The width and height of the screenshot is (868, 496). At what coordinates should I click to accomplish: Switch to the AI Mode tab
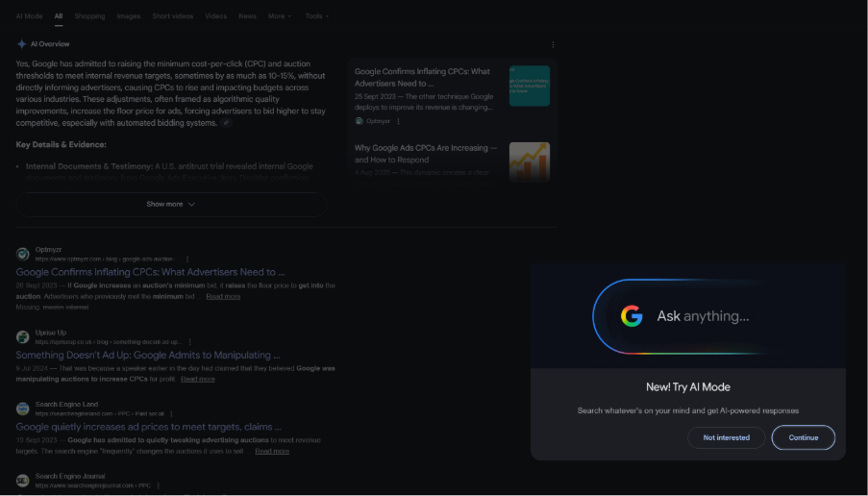30,16
